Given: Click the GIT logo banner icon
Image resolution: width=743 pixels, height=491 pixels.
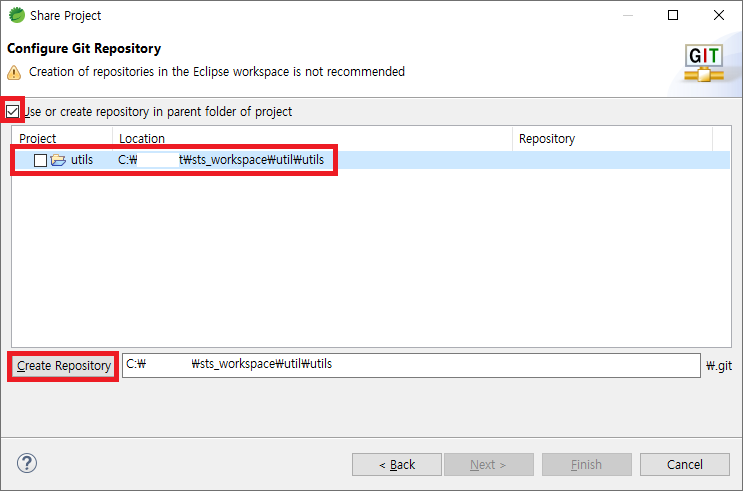Looking at the screenshot, I should point(704,63).
